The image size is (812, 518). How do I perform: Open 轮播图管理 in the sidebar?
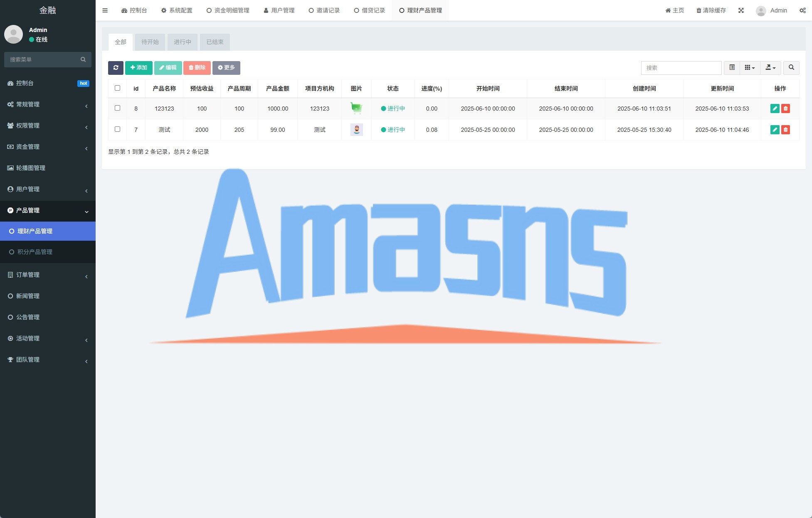[48, 168]
